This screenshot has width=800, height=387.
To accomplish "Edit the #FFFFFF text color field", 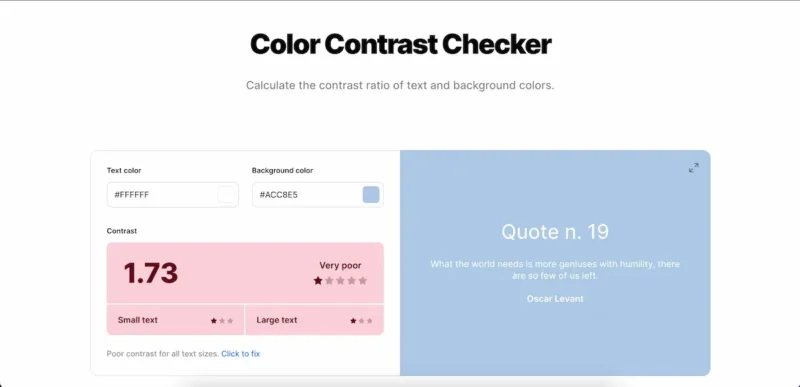I will pos(172,195).
